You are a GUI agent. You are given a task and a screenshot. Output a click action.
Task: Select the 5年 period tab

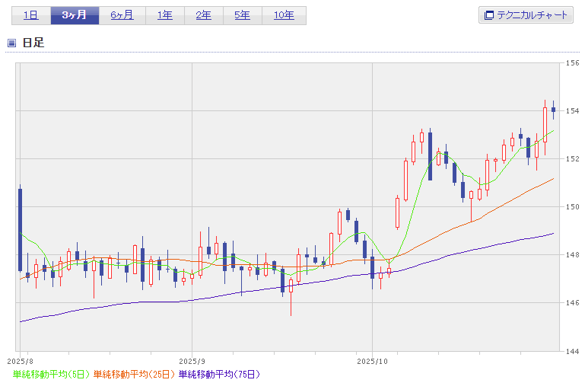(242, 15)
